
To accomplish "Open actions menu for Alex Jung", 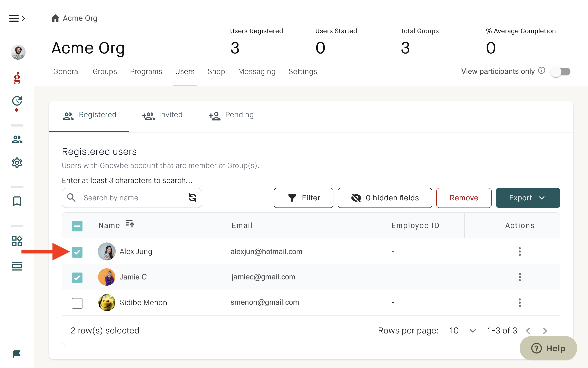I will 520,251.
